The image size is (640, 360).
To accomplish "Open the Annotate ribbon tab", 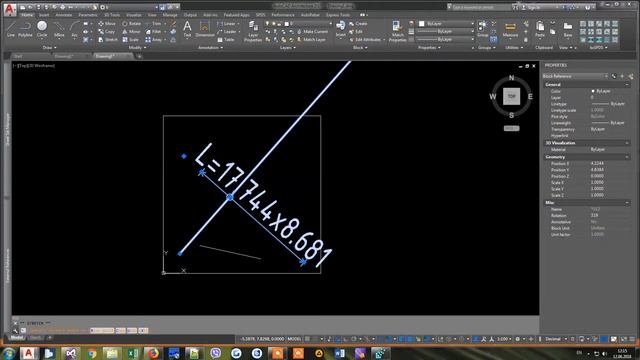I will [x=64, y=15].
